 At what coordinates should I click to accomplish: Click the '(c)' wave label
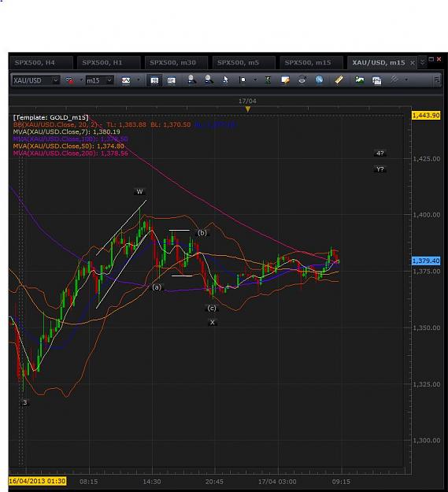tap(212, 308)
